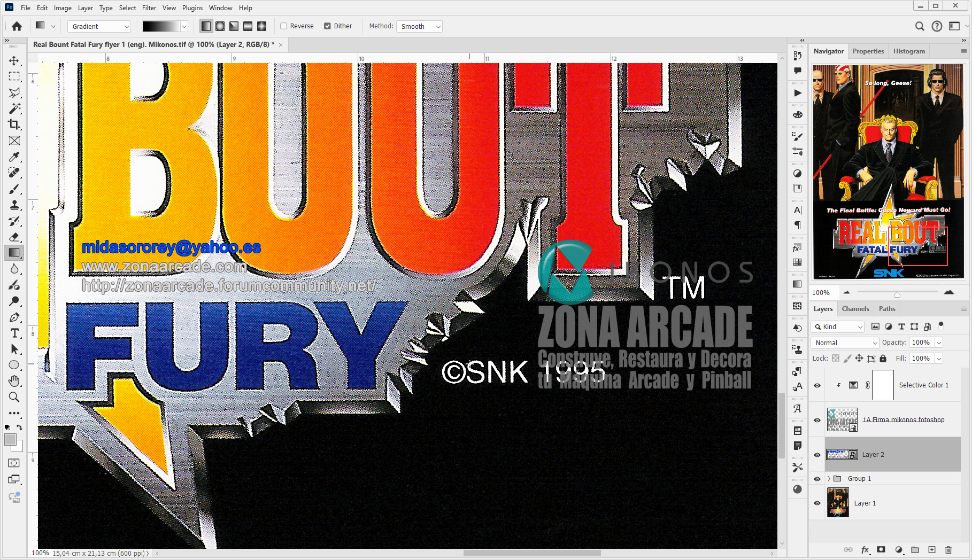This screenshot has height=560, width=972.
Task: Select the Pen tool
Action: pos(14,317)
